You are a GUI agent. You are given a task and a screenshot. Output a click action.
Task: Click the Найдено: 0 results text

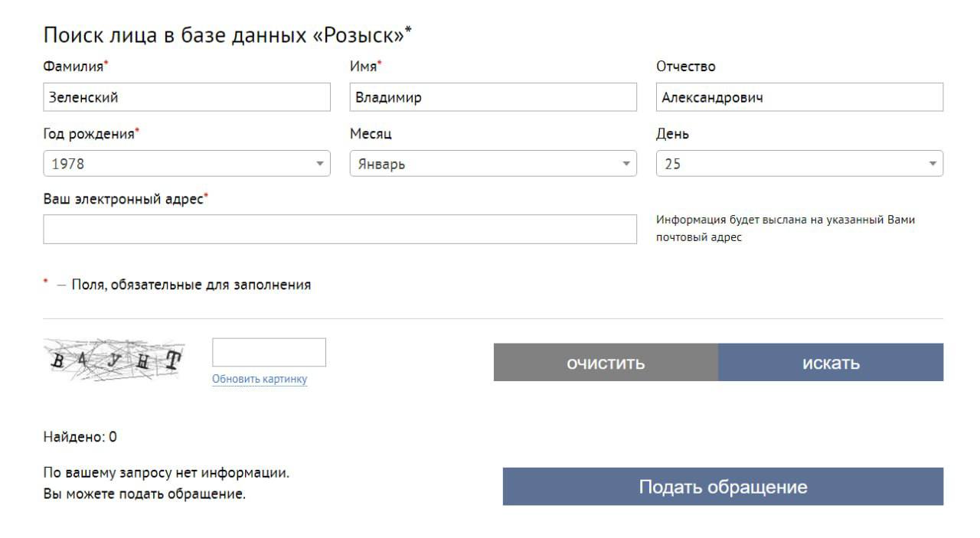click(x=80, y=437)
